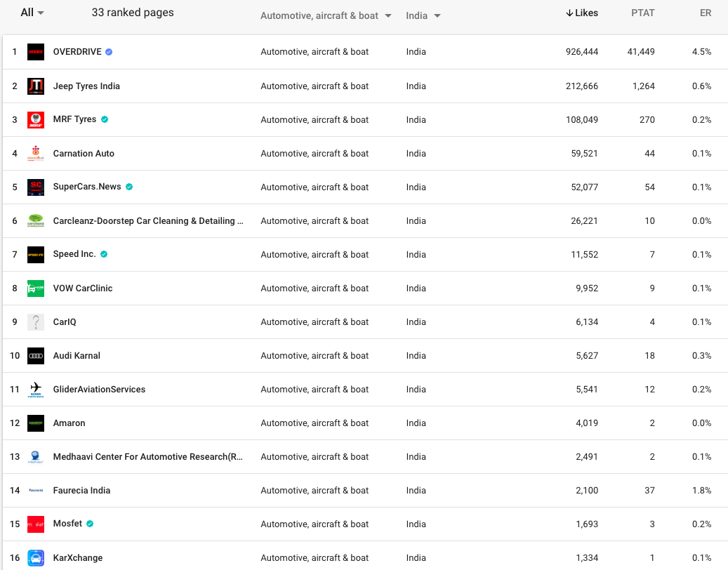728x570 pixels.
Task: Open Carcleanz-Doorstep Car Cleaning page link
Action: [148, 221]
